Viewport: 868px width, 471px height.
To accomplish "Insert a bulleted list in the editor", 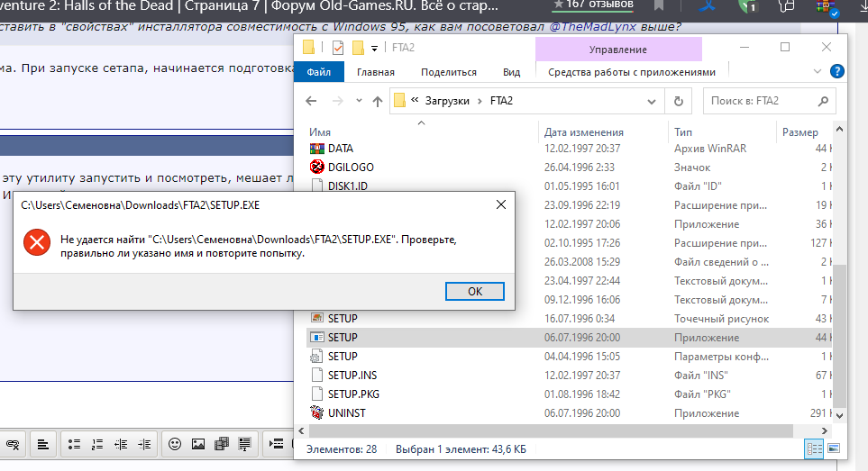I will 74,444.
